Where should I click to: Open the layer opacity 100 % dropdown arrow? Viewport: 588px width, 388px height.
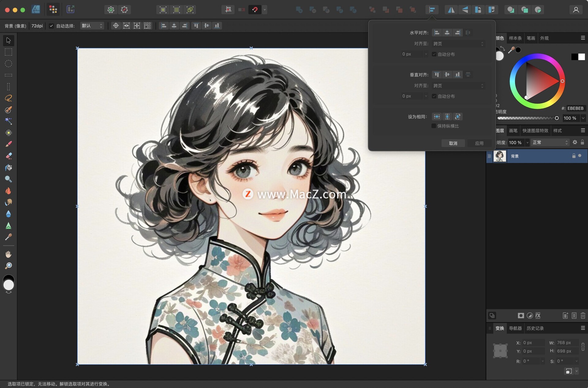[x=527, y=143]
